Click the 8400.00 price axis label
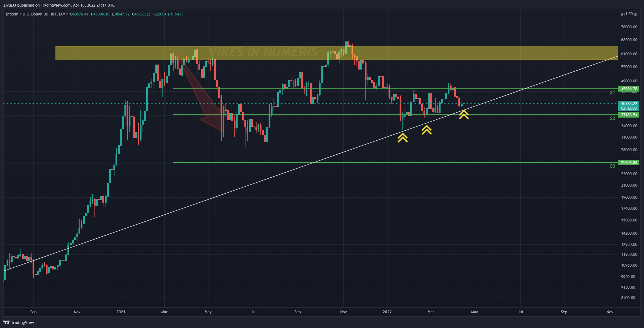The image size is (644, 328). (628, 298)
